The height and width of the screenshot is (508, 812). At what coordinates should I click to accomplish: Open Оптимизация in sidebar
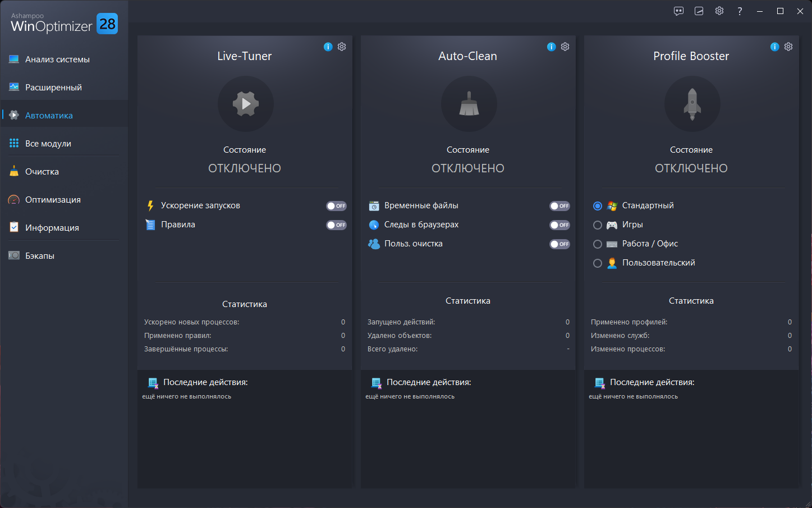pyautogui.click(x=64, y=200)
